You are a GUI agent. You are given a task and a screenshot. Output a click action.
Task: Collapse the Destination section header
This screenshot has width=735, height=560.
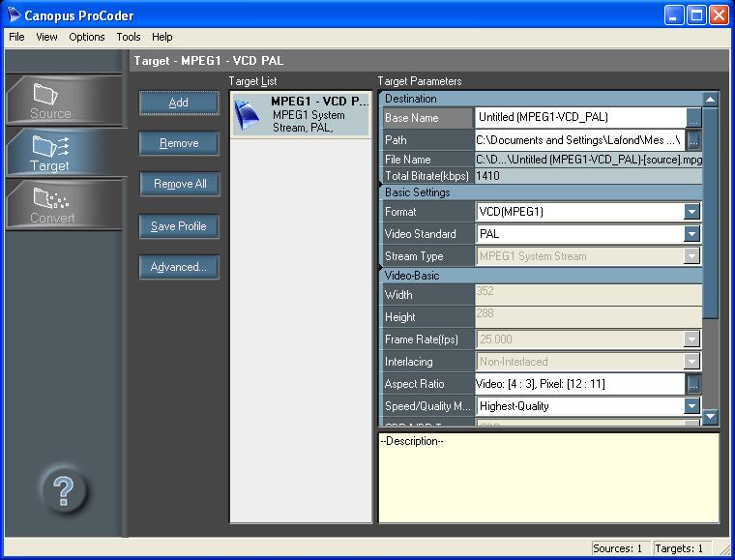[x=541, y=99]
